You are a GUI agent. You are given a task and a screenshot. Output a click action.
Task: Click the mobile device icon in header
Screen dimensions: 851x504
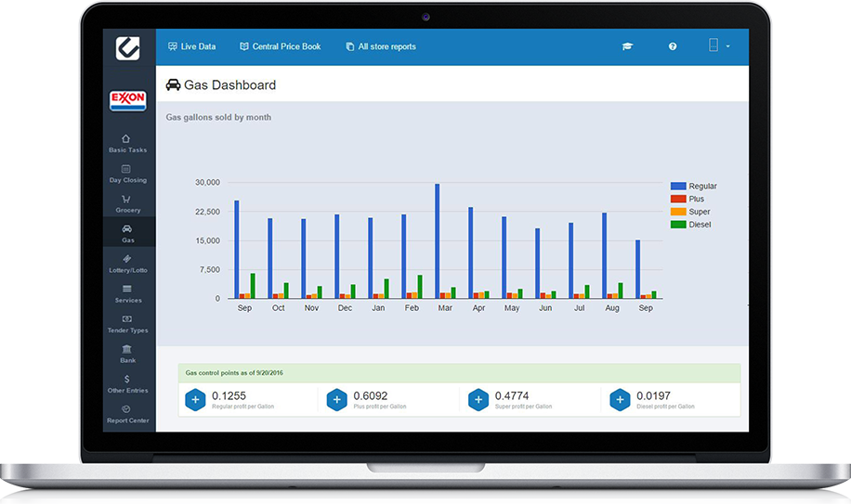click(714, 45)
